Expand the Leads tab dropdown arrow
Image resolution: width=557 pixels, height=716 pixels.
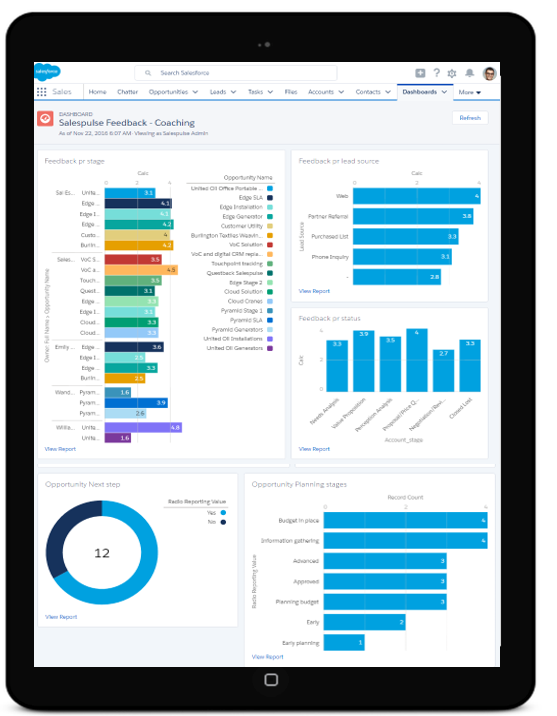click(233, 92)
